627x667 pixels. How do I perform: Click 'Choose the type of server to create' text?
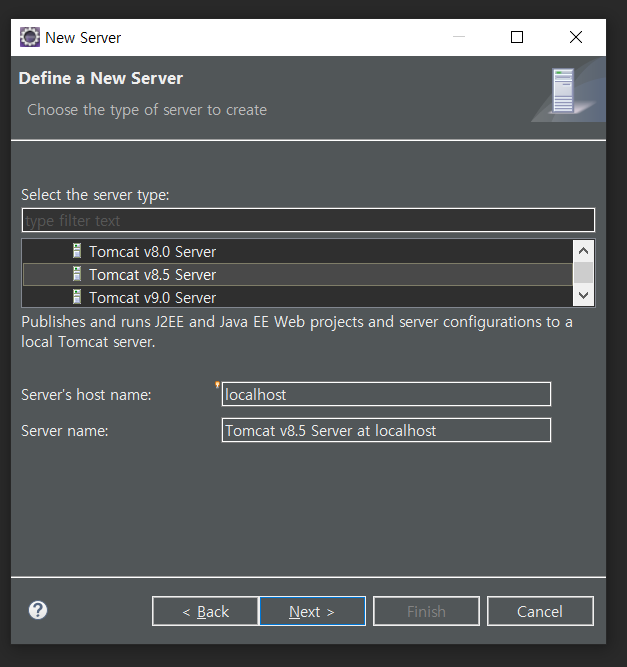147,110
